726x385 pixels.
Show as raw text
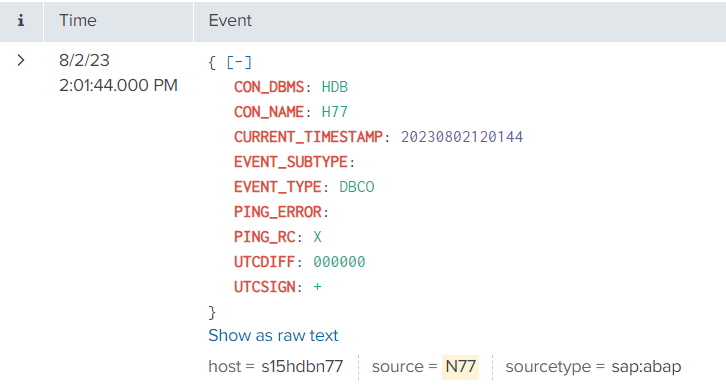(273, 335)
